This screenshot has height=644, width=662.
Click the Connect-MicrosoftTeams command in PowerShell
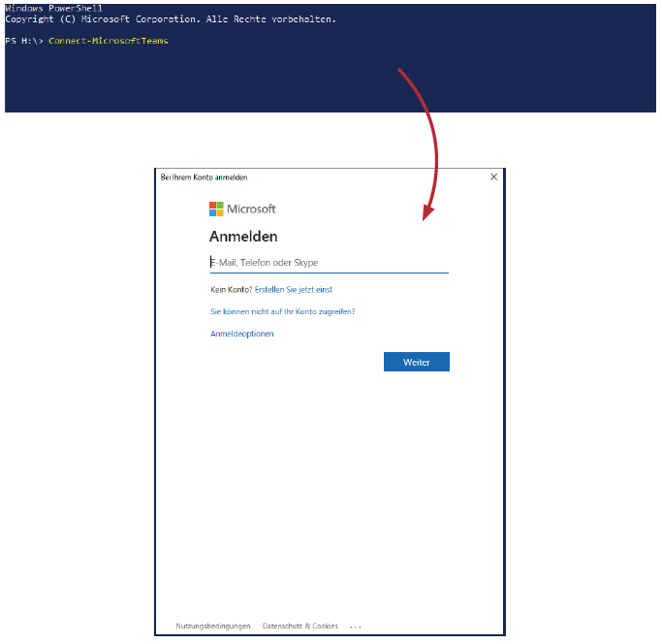point(109,41)
